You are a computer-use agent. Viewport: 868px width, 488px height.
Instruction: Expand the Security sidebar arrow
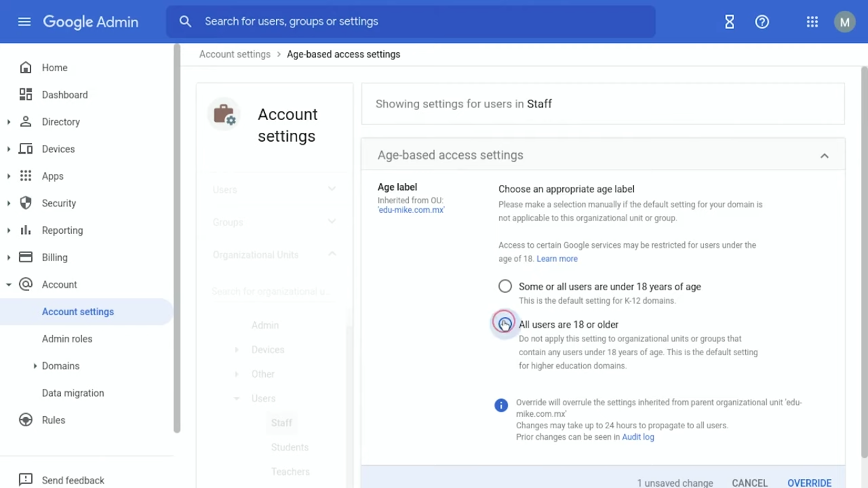(8, 203)
